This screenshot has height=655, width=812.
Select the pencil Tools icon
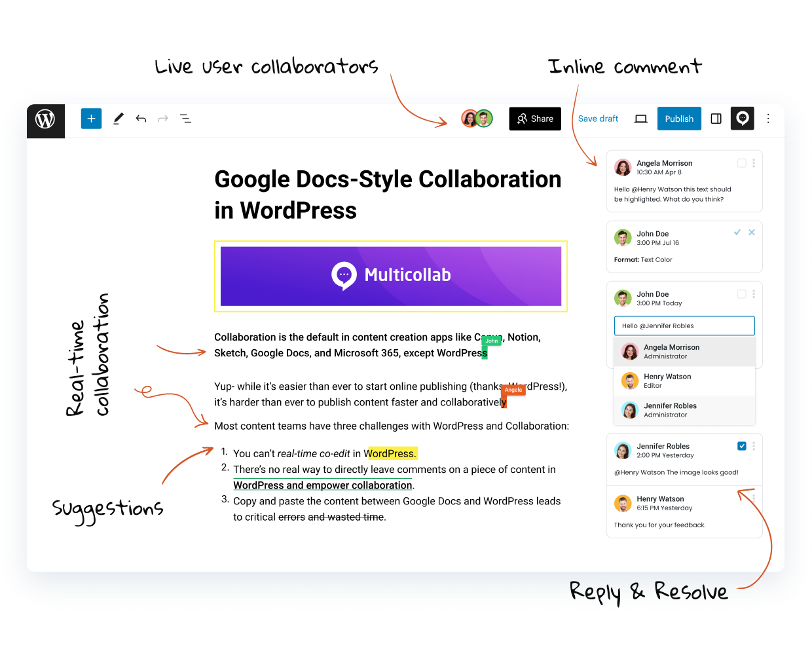point(119,119)
